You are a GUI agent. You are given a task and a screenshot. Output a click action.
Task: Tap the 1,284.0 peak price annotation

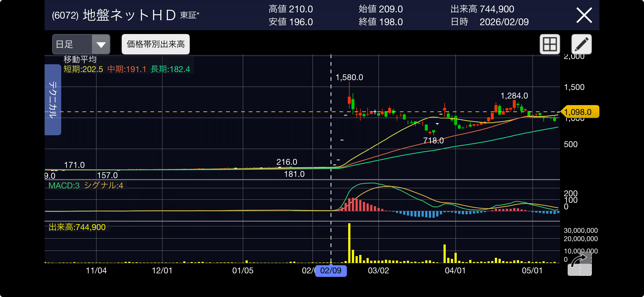pos(514,96)
